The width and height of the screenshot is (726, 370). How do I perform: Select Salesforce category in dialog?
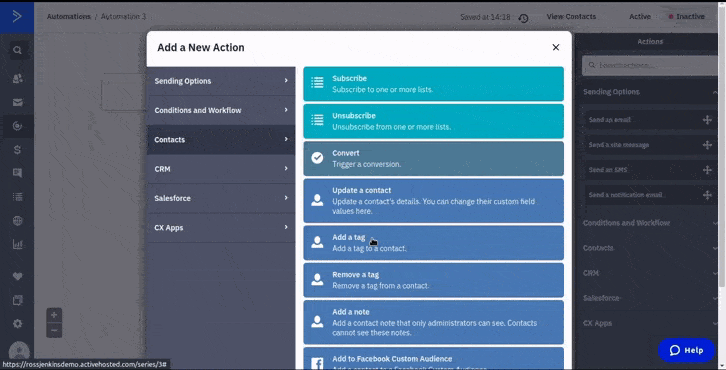tap(221, 198)
